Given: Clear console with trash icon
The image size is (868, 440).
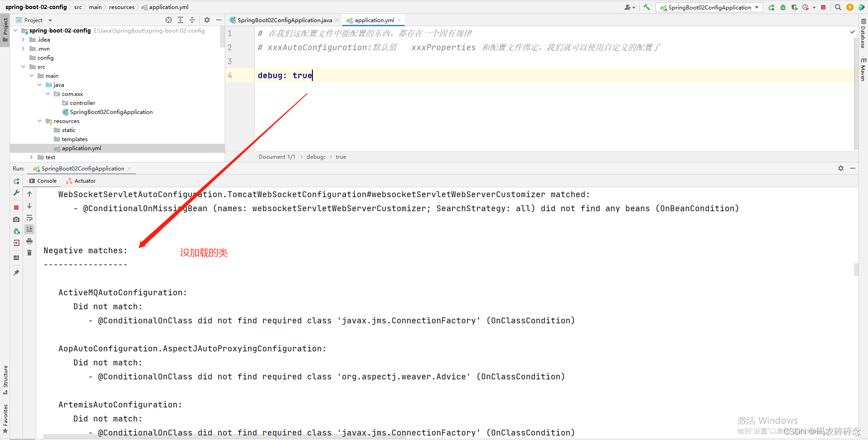Looking at the screenshot, I should click(29, 253).
